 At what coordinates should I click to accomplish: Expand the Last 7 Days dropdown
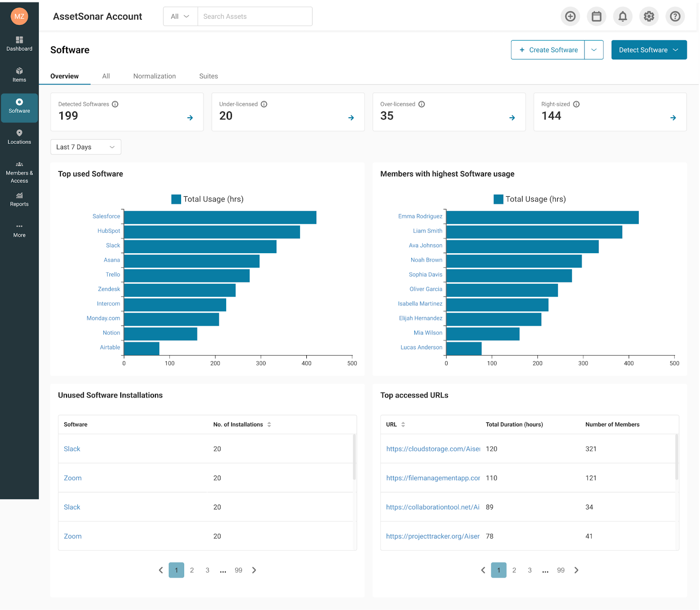[x=86, y=147]
